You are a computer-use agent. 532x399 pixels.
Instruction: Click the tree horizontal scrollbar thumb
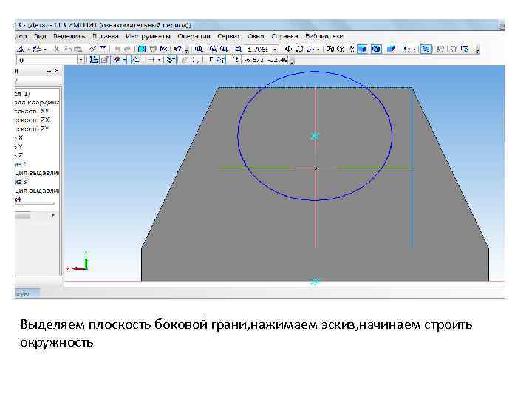coord(23,216)
